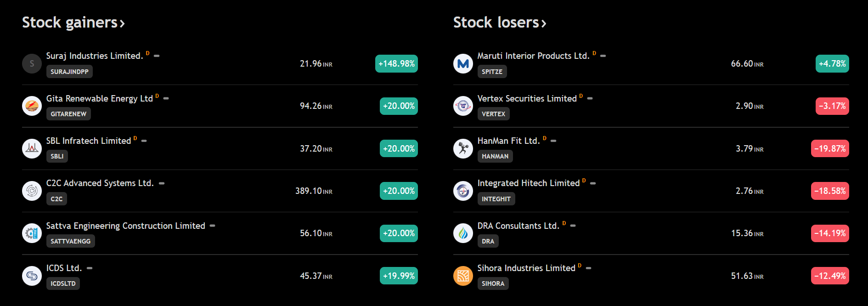
Task: Click the HanMan Fit logo icon
Action: pyautogui.click(x=463, y=148)
